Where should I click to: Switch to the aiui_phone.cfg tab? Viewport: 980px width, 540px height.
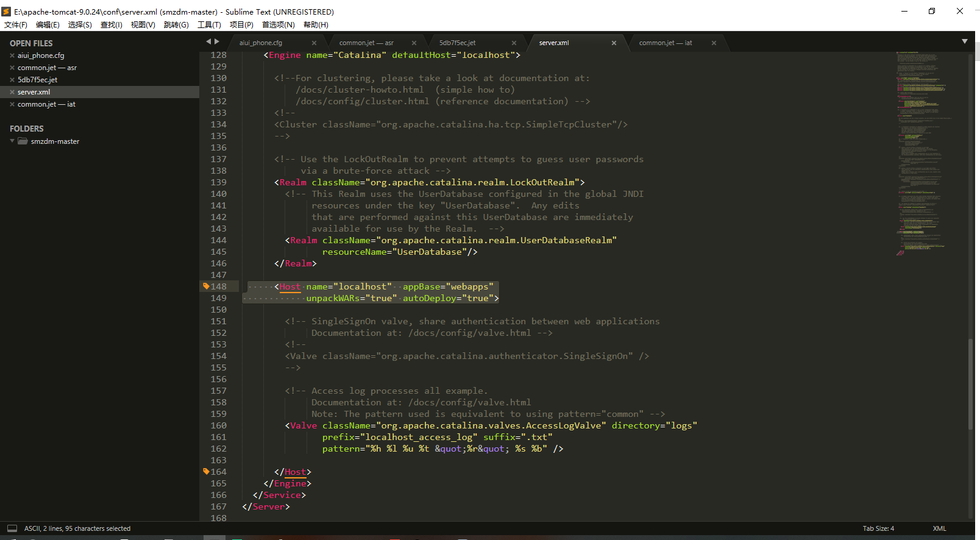pos(261,43)
